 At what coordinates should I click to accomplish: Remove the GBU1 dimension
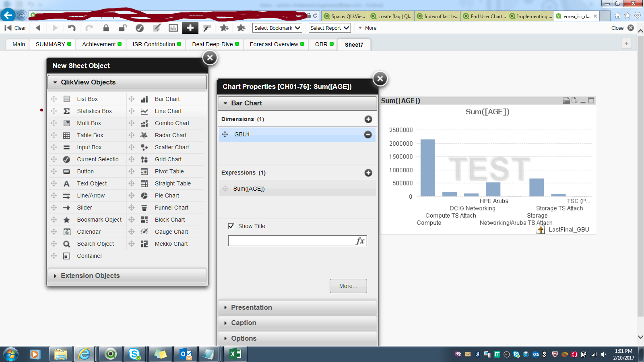tap(368, 135)
